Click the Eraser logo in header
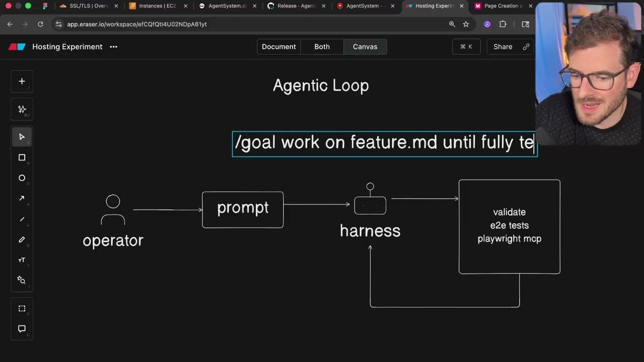 17,47
